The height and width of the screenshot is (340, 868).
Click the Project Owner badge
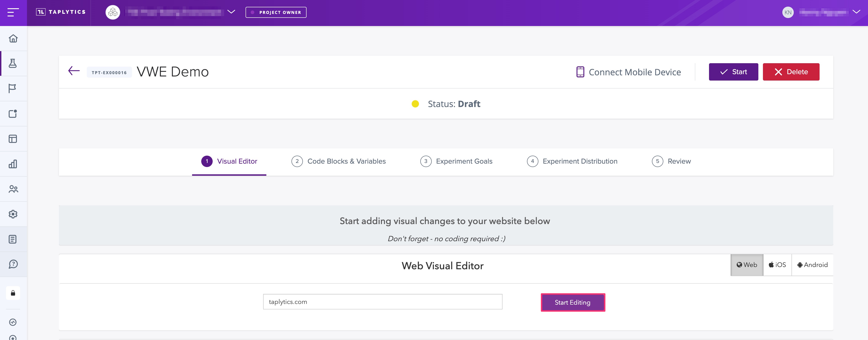[x=276, y=13]
